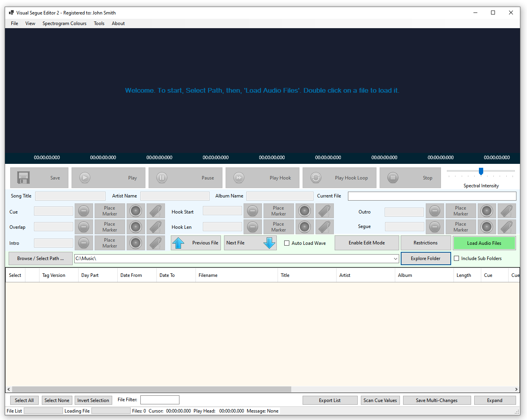Click the minus icon in the Intro row
The width and height of the screenshot is (527, 420).
click(x=84, y=243)
